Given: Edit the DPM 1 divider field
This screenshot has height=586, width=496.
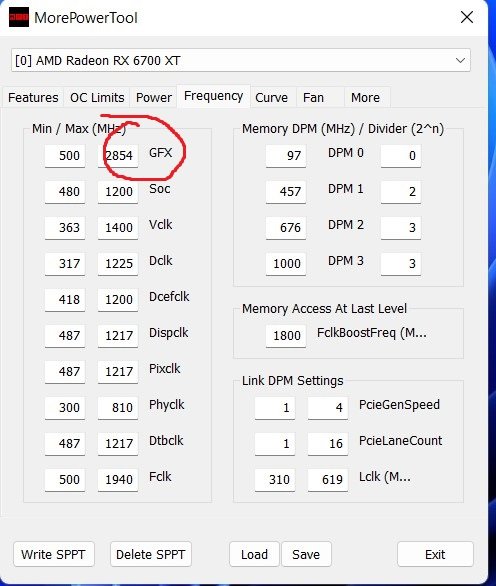Looking at the screenshot, I should coord(401,192).
